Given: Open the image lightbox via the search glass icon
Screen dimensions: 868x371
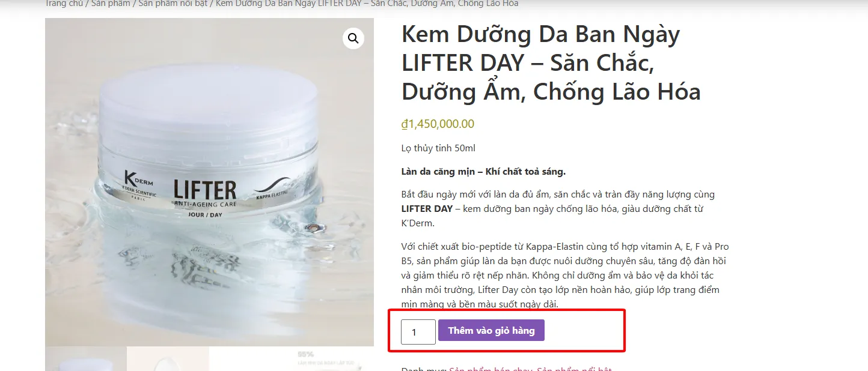Looking at the screenshot, I should [x=353, y=38].
